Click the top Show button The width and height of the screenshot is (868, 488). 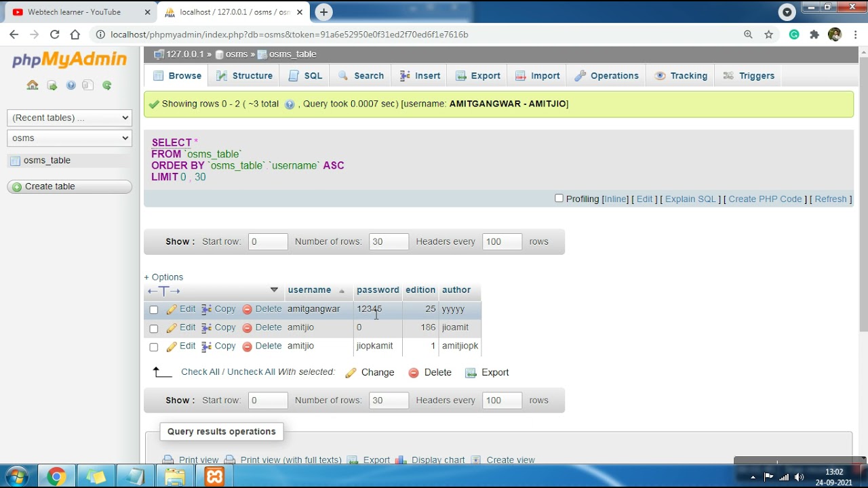(180, 242)
